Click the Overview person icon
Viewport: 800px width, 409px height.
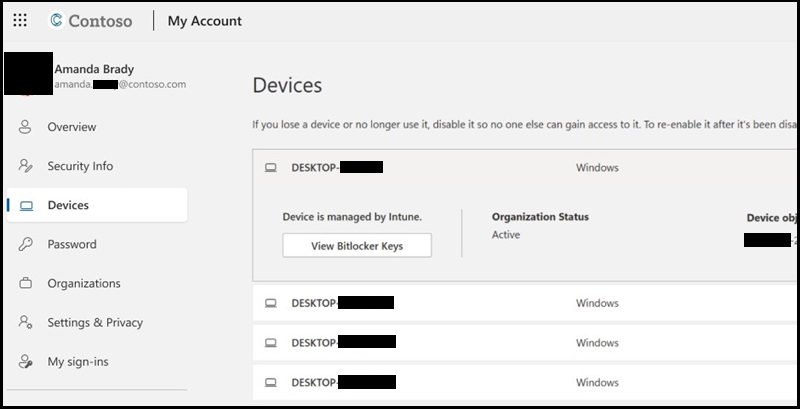[x=26, y=127]
